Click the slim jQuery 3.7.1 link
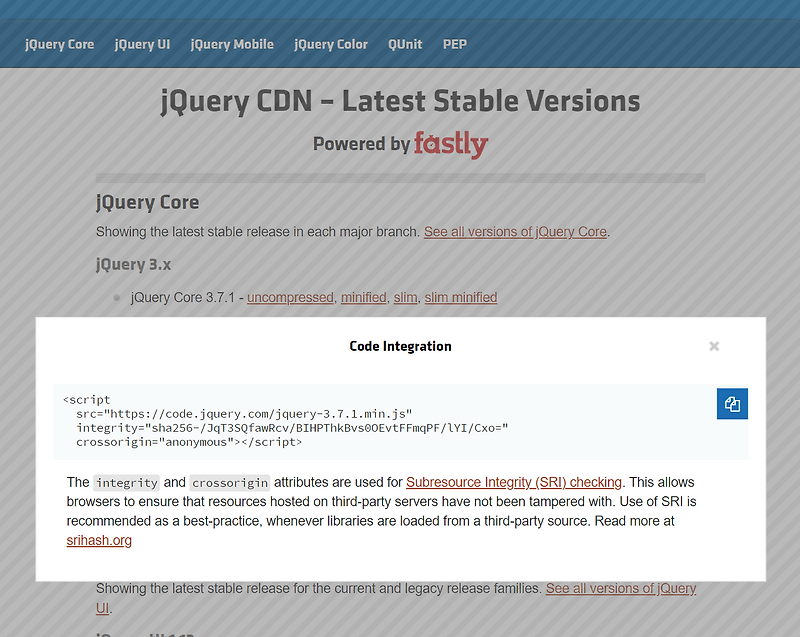Viewport: 800px width, 637px height. [x=406, y=297]
